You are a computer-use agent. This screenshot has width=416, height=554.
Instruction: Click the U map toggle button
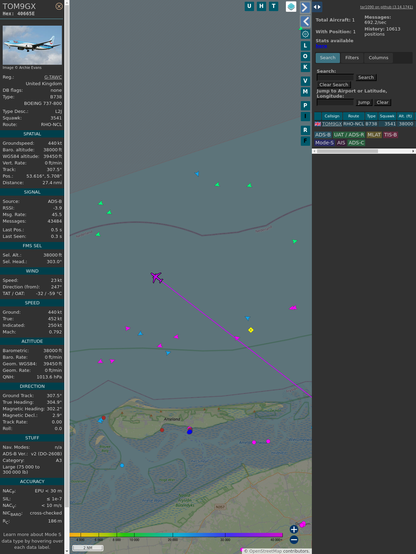(249, 6)
